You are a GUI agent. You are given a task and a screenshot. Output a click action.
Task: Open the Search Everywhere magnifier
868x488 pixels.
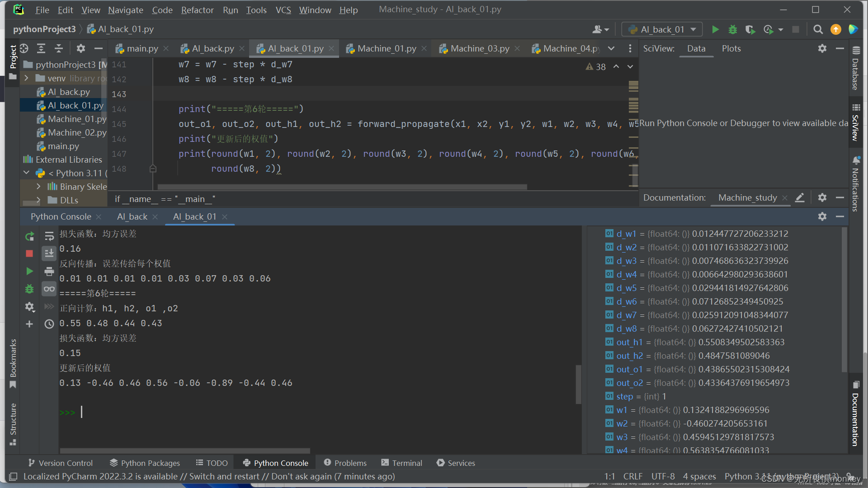[818, 29]
